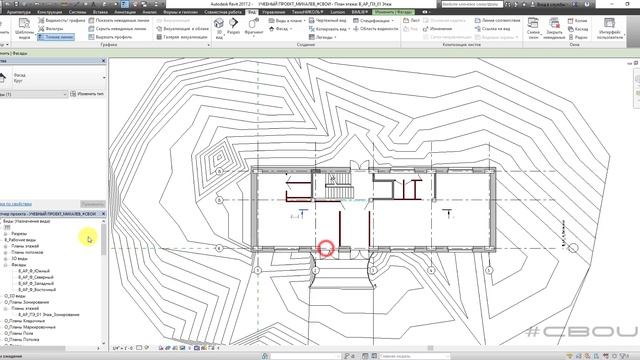
Task: Expand the Потолков plans node
Action: coord(6,253)
